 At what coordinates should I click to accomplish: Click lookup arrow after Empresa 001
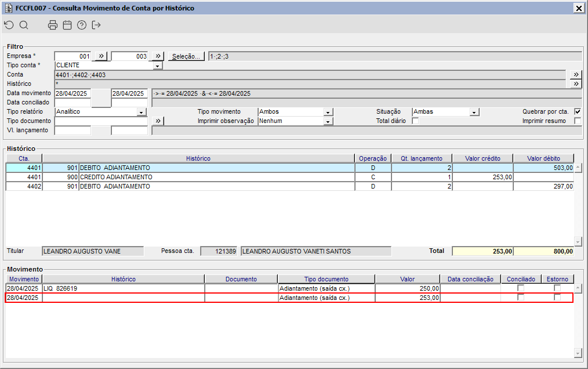tap(101, 56)
